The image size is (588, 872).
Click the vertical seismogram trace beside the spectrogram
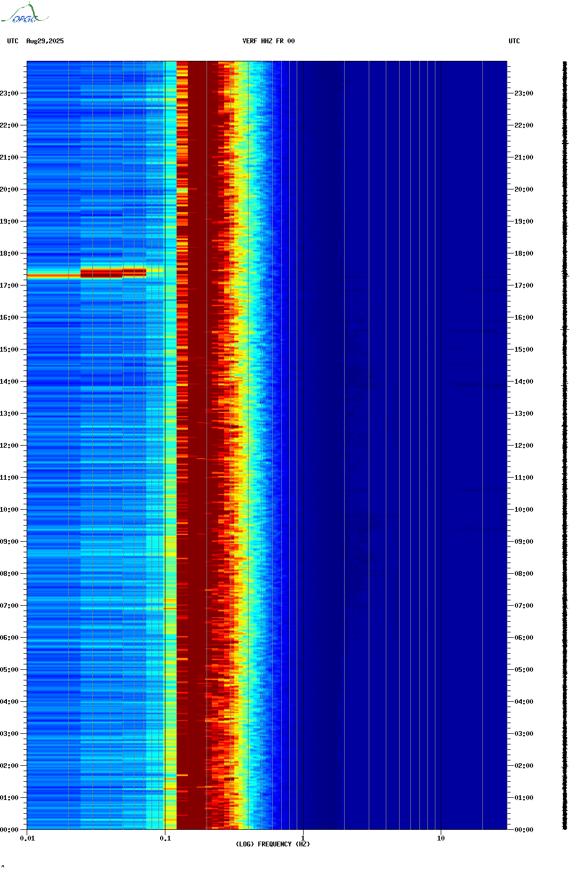[x=565, y=446]
